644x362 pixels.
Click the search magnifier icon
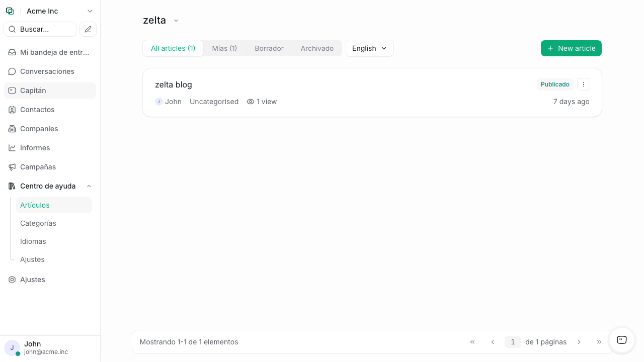pos(12,29)
